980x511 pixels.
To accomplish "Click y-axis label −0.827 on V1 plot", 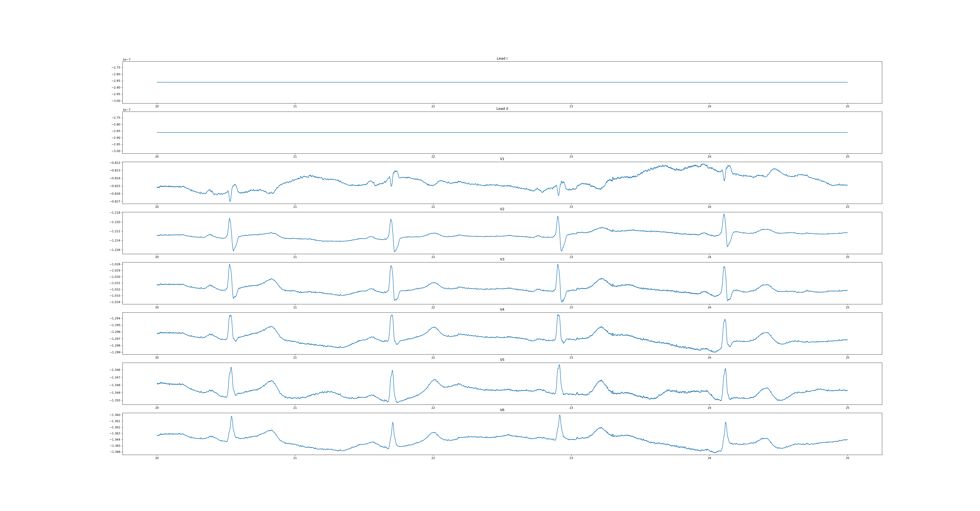I will point(115,202).
